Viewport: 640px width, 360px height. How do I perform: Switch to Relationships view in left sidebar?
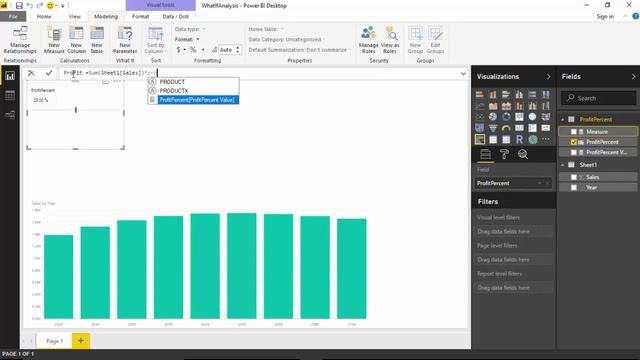coord(10,115)
